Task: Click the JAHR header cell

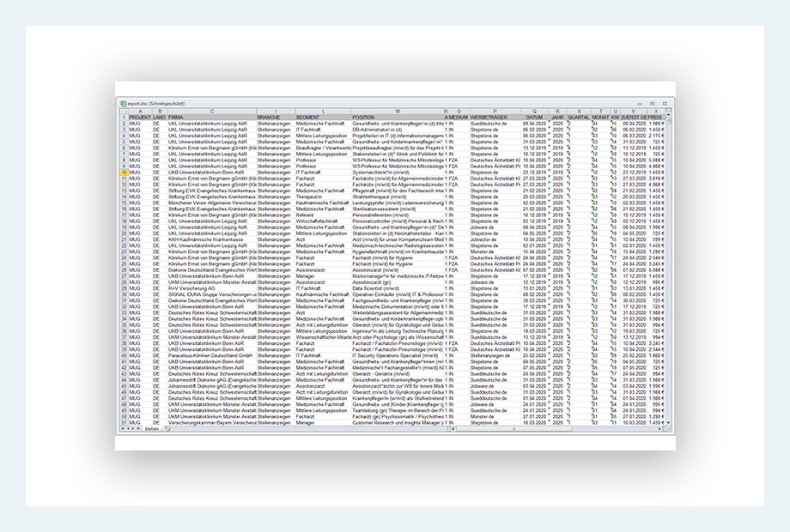Action: pos(557,118)
